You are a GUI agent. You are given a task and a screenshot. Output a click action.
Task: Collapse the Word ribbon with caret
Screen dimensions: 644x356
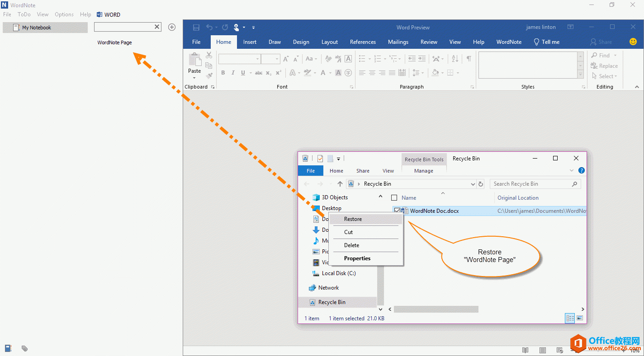[637, 87]
